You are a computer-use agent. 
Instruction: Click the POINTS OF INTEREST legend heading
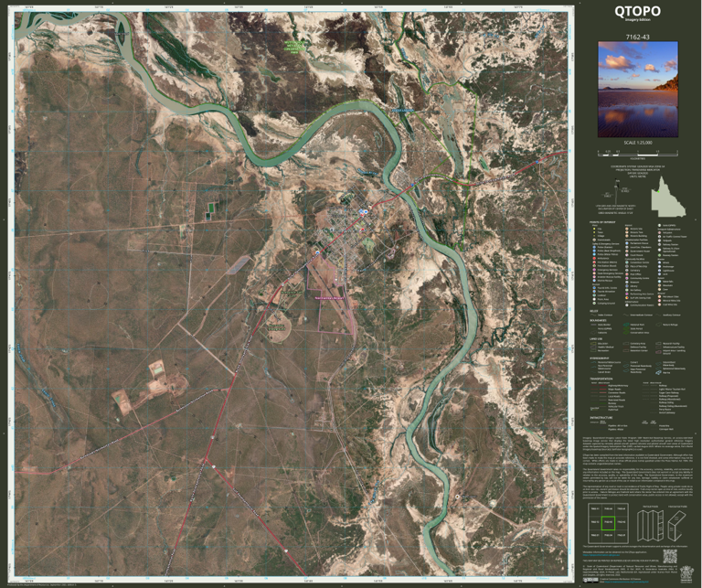click(602, 222)
